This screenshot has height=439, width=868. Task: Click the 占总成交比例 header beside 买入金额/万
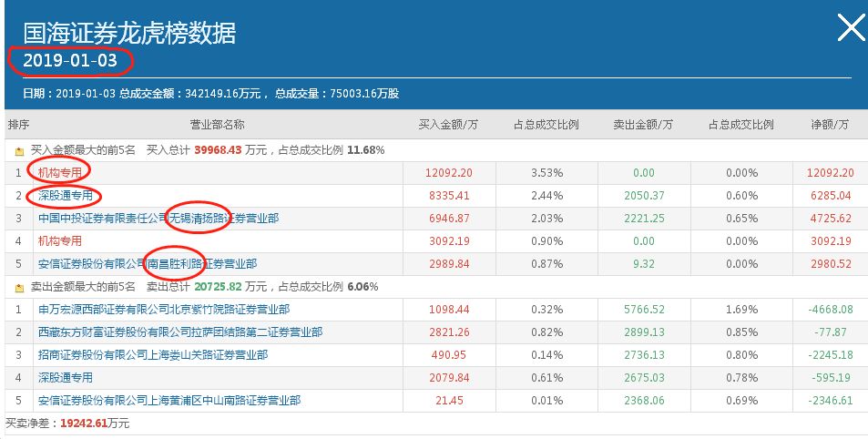pyautogui.click(x=546, y=125)
